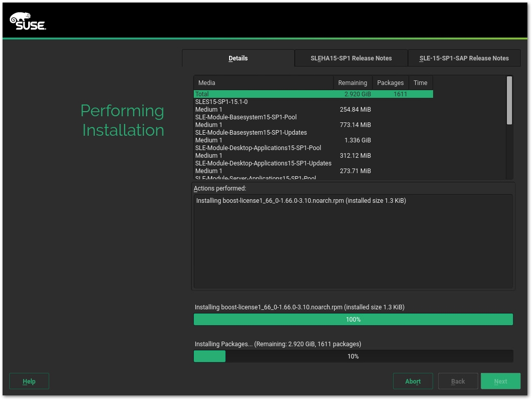The image size is (532, 400).
Task: Click the 1611 packages count cell
Action: (x=400, y=94)
